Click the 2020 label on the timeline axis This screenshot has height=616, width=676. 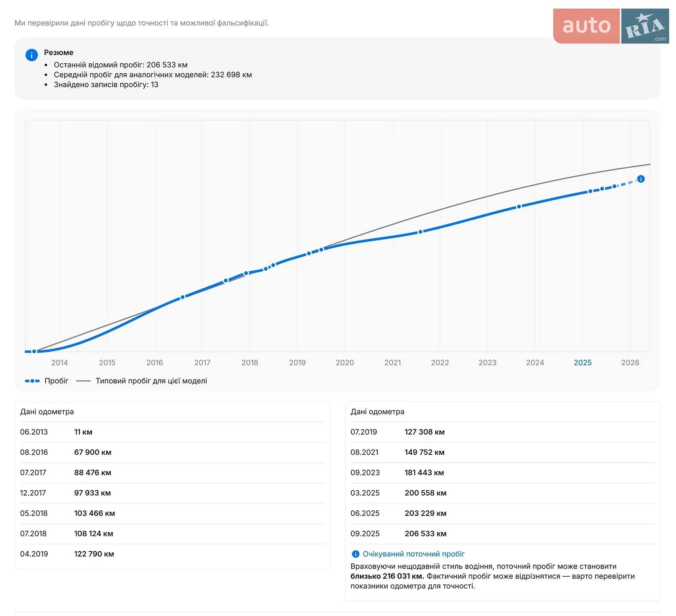click(345, 363)
